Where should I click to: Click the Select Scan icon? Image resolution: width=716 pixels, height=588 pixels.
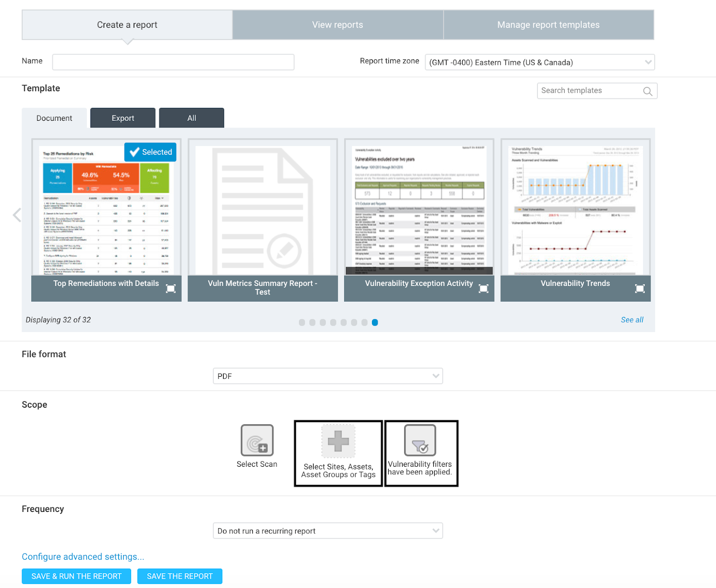[x=257, y=440]
